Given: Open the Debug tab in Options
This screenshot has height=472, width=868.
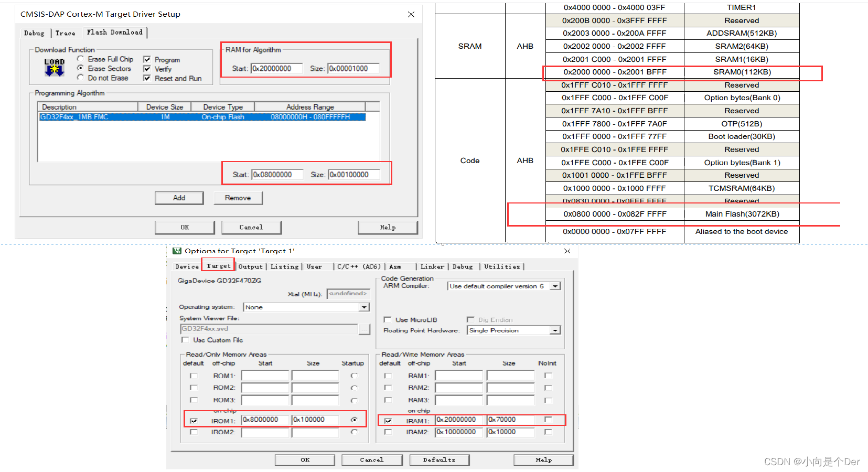Looking at the screenshot, I should click(x=463, y=266).
